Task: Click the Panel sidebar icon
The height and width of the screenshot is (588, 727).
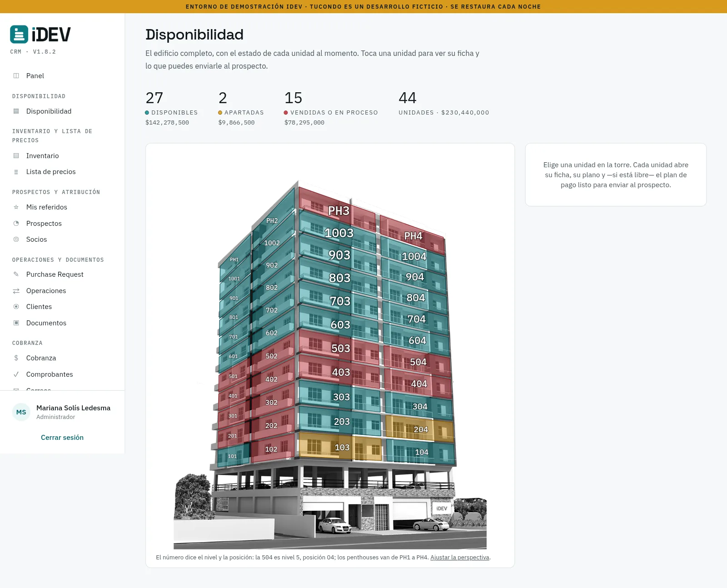Action: (x=16, y=76)
